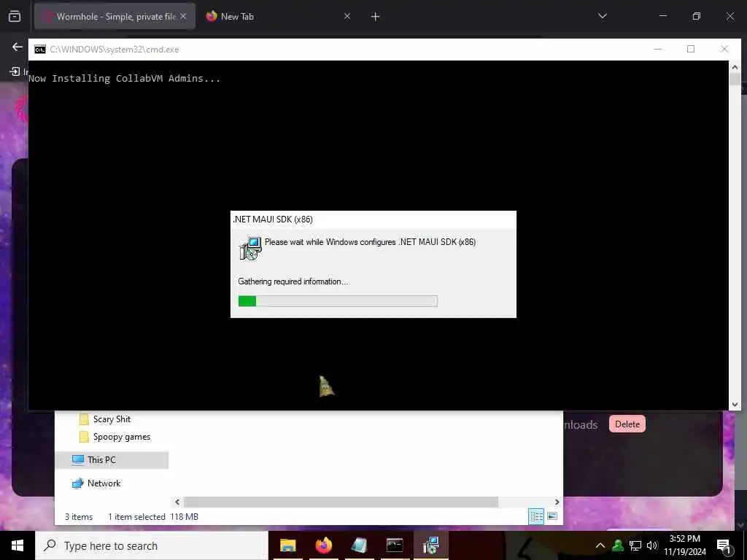Click the Explorer horizontal scrollbar thumb

pyautogui.click(x=341, y=502)
